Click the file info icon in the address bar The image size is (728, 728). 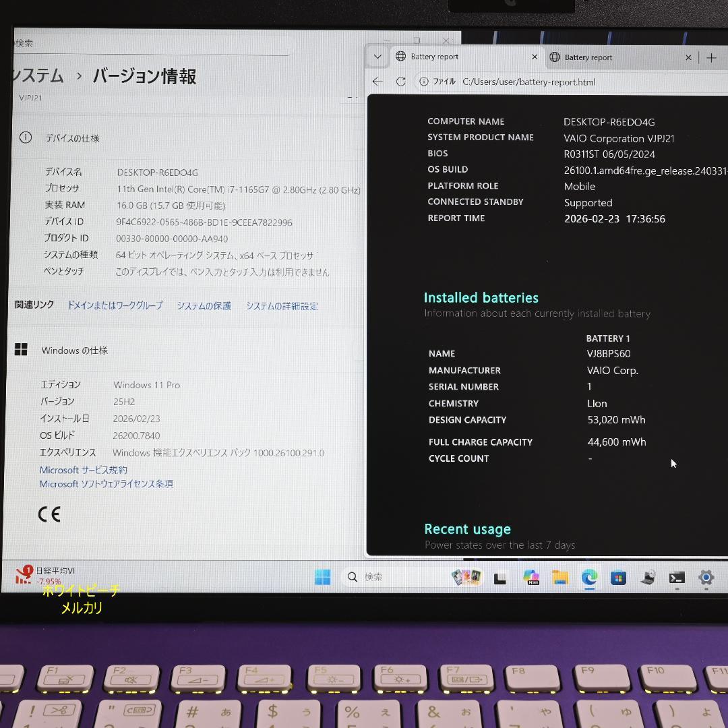[x=424, y=81]
